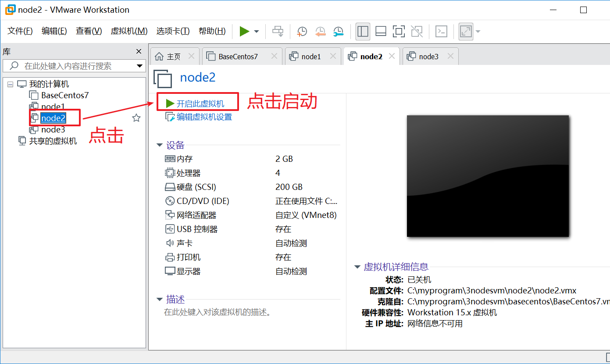The width and height of the screenshot is (610, 364).
Task: Collapse the 虚拟机详细信息 section
Action: (x=357, y=267)
